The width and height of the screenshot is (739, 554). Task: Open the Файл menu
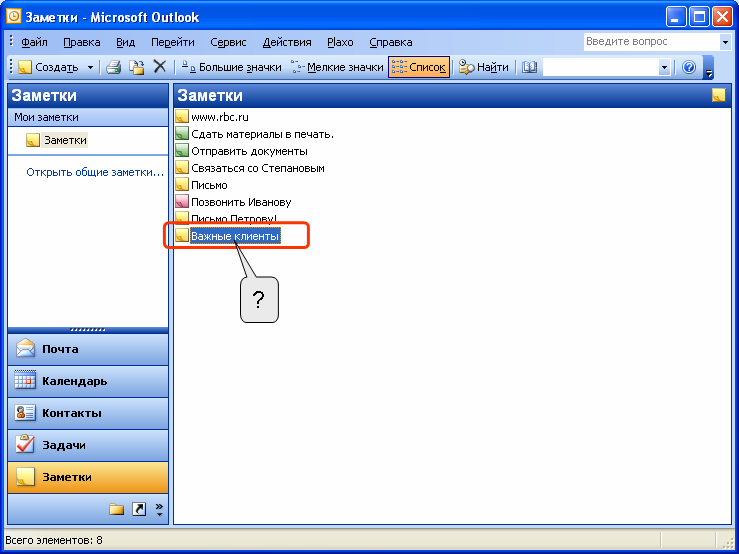(x=34, y=42)
